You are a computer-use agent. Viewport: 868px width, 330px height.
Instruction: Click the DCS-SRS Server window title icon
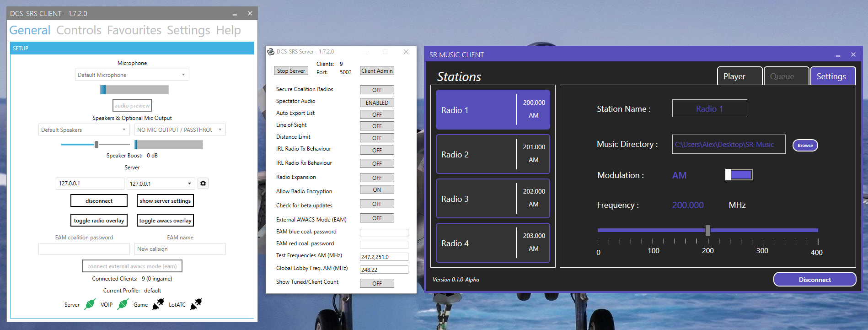tap(271, 52)
